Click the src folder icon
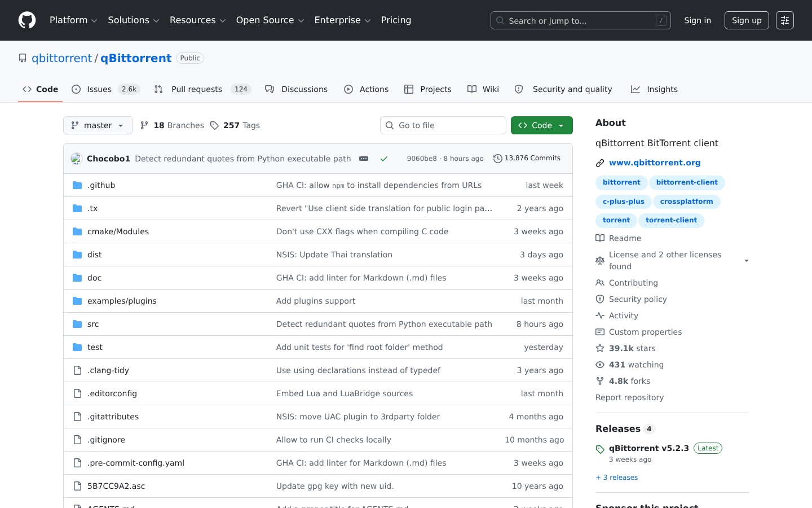The height and width of the screenshot is (508, 812). click(x=77, y=324)
